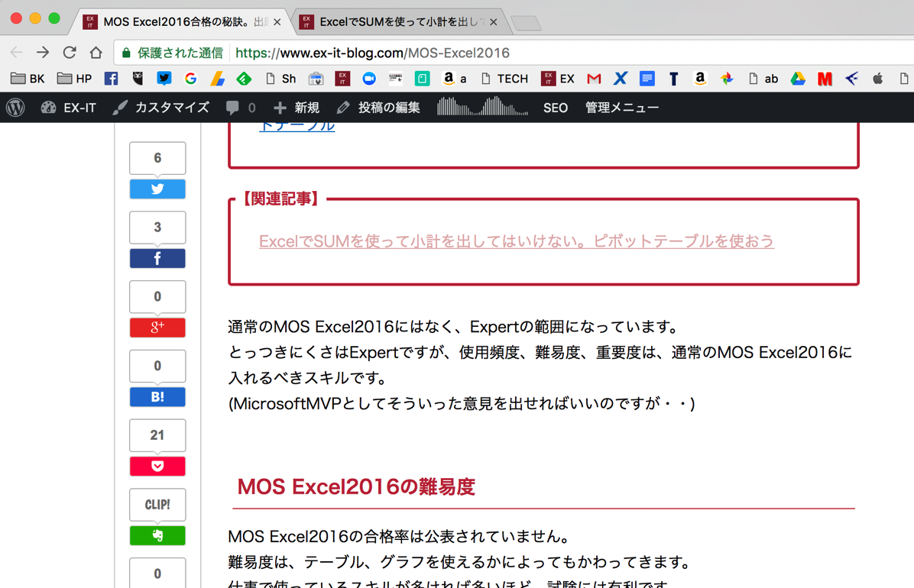Open カスタマイズ in the admin bar

click(161, 108)
